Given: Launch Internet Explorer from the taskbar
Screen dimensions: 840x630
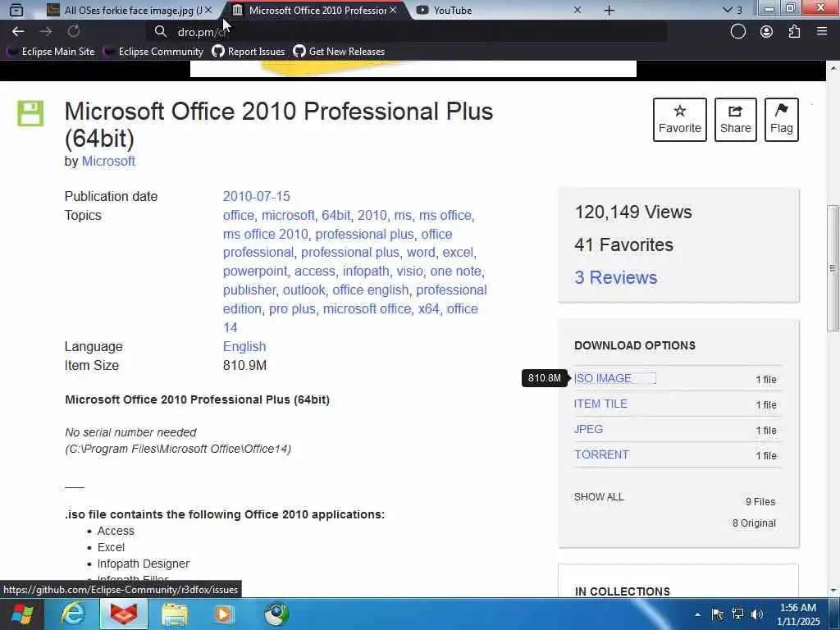Looking at the screenshot, I should (73, 614).
